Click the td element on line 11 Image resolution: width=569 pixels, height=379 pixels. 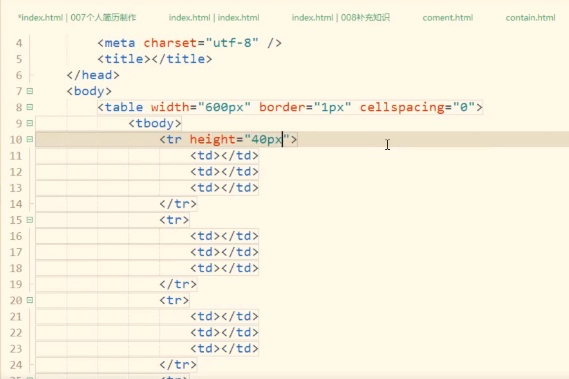(x=224, y=156)
